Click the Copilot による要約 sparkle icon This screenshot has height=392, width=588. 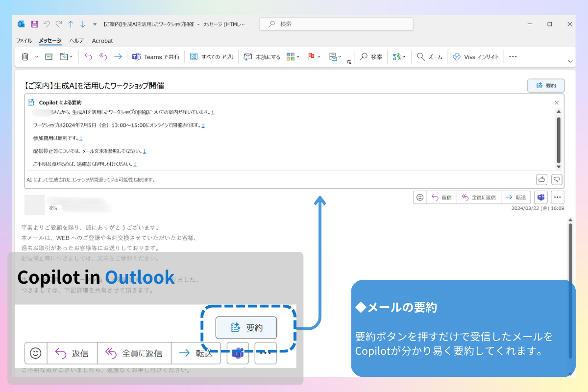pos(31,102)
